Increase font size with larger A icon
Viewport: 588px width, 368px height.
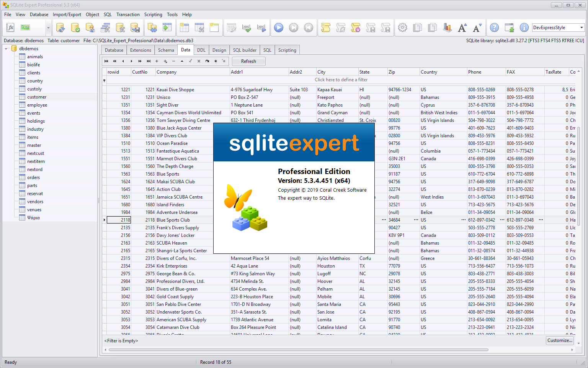pos(462,28)
